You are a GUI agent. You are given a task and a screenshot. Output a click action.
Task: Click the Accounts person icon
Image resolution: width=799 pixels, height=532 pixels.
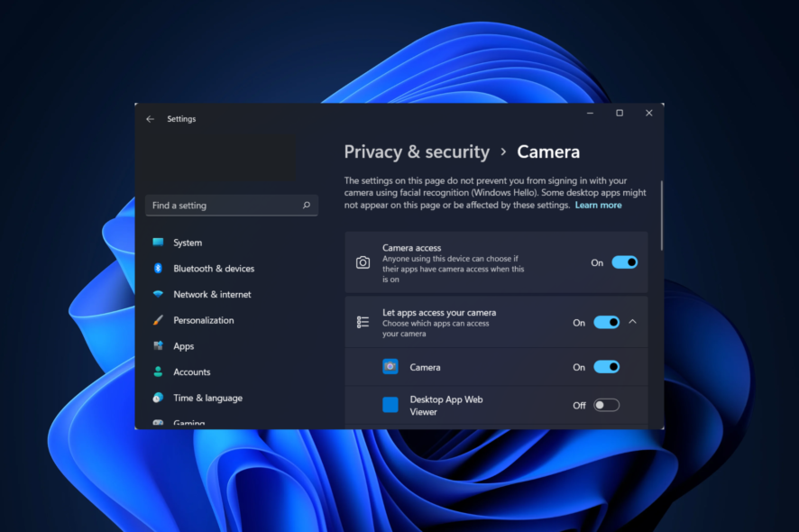point(158,371)
